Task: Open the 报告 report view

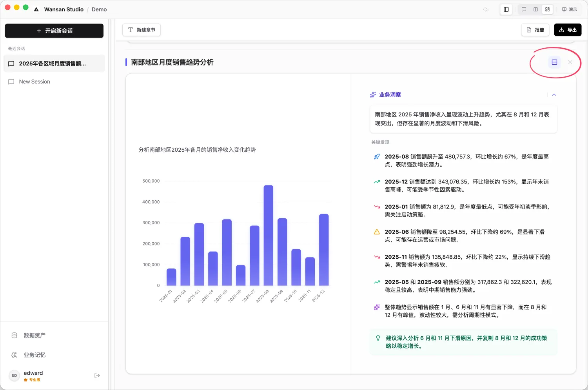Action: (x=535, y=29)
